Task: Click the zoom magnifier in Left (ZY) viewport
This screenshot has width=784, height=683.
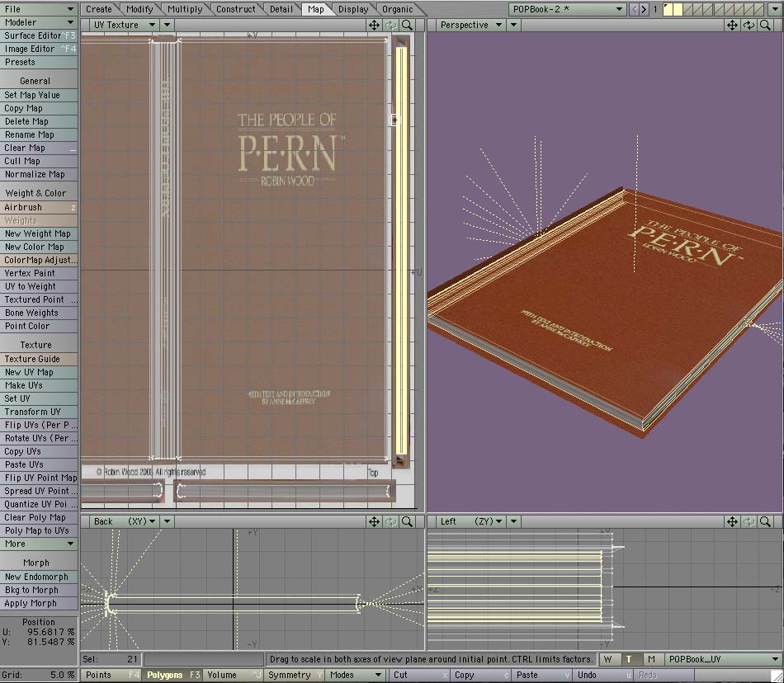Action: 765,521
